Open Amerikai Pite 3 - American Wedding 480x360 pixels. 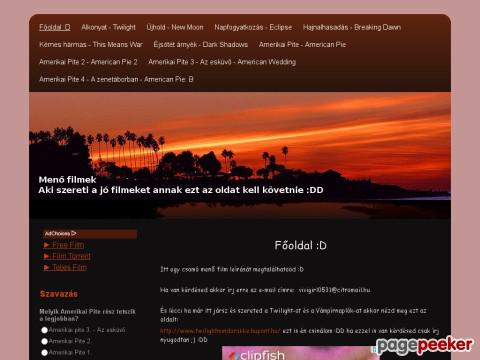(x=222, y=62)
